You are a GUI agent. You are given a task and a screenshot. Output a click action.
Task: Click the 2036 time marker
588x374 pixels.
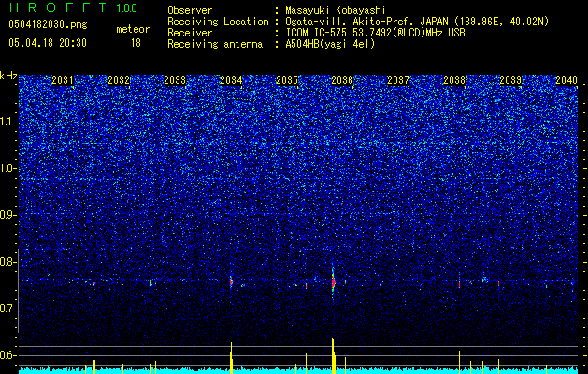pyautogui.click(x=342, y=80)
